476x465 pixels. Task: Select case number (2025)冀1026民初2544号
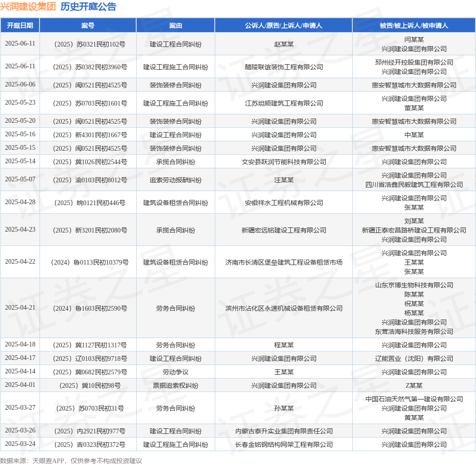coord(88,162)
